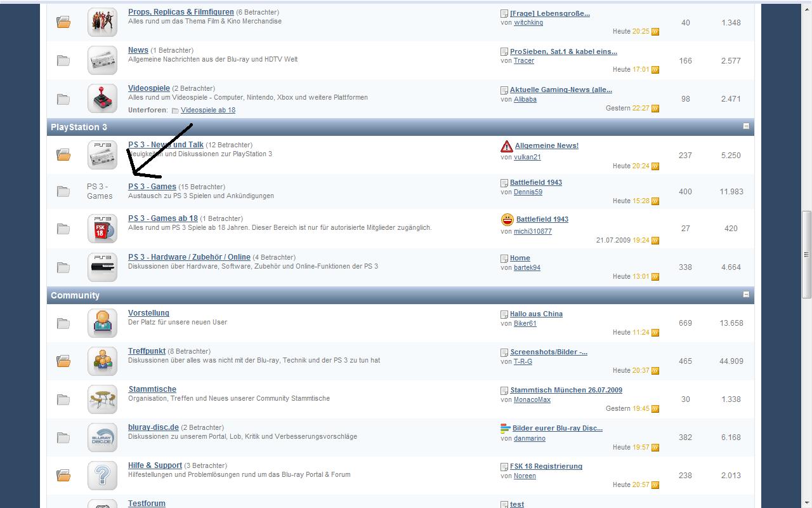Open PS 3 - Hardware / Zubehör / Online forum

tap(189, 257)
